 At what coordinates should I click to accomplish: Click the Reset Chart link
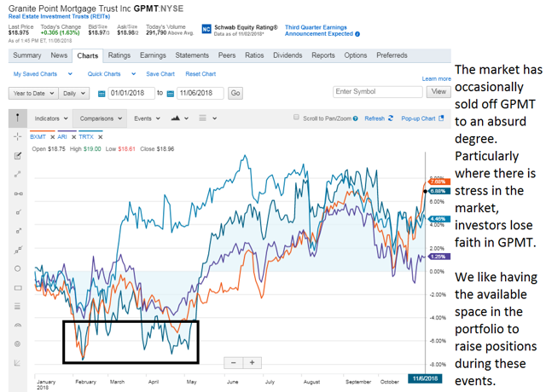(x=200, y=74)
